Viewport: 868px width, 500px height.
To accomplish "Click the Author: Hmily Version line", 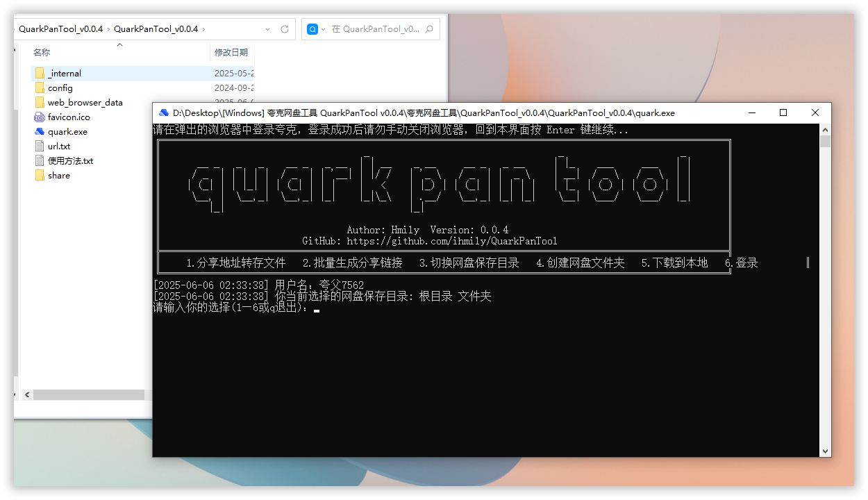I will 428,230.
